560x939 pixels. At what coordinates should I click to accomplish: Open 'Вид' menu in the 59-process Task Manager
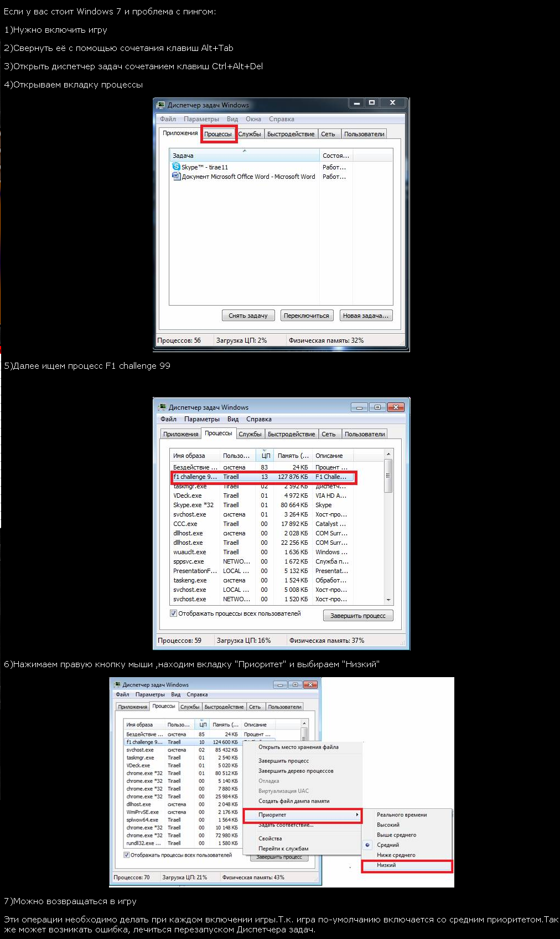click(x=233, y=419)
